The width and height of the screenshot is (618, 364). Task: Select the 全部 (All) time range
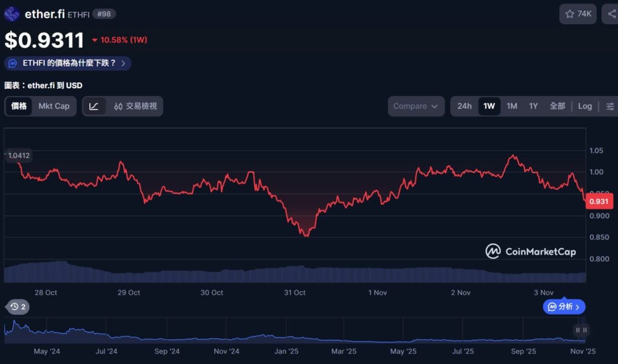[557, 106]
